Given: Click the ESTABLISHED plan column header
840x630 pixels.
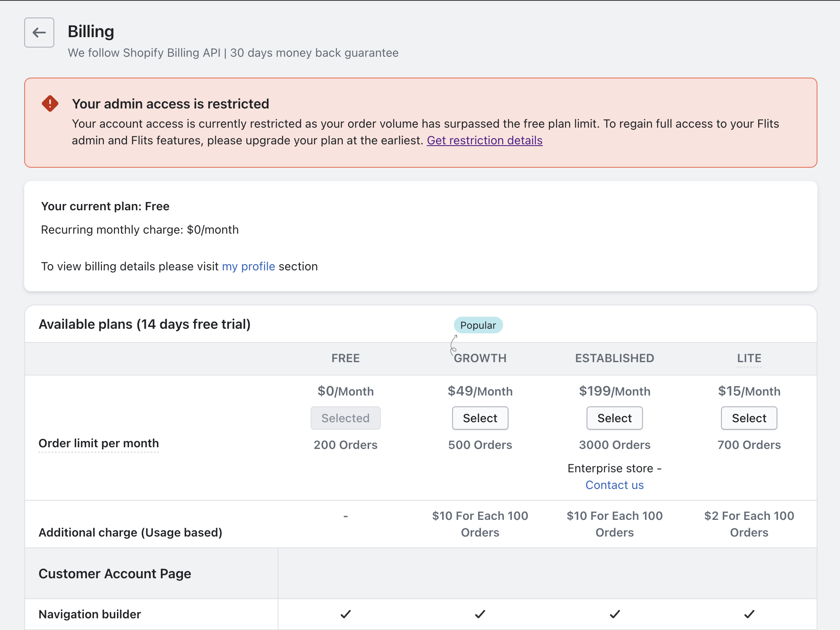Looking at the screenshot, I should click(x=615, y=358).
